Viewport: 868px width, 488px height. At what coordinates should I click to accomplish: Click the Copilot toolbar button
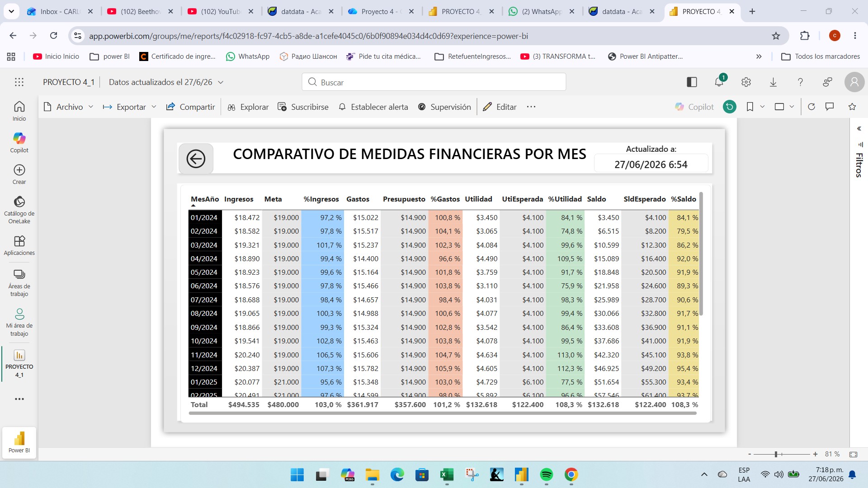pyautogui.click(x=694, y=107)
